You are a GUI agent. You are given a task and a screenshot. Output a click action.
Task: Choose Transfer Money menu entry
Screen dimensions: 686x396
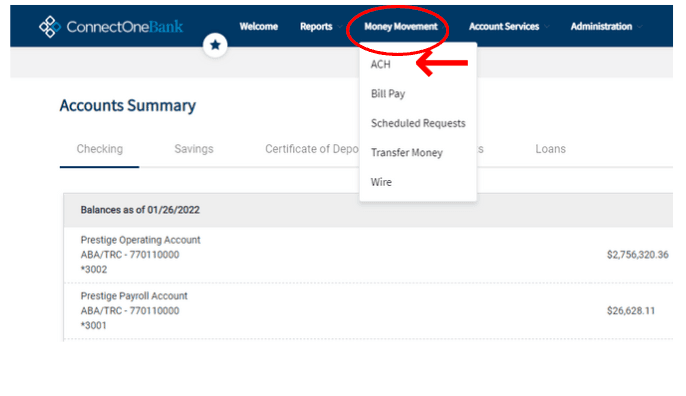407,152
